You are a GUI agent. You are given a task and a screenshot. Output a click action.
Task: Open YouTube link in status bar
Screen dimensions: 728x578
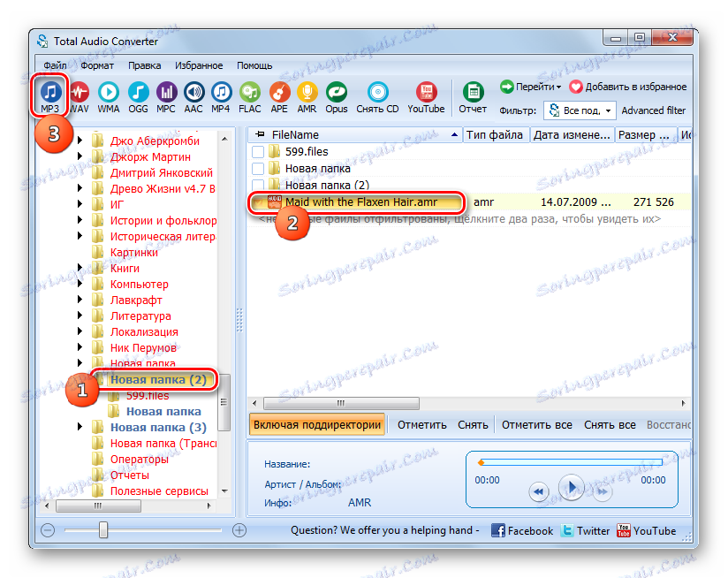(647, 530)
